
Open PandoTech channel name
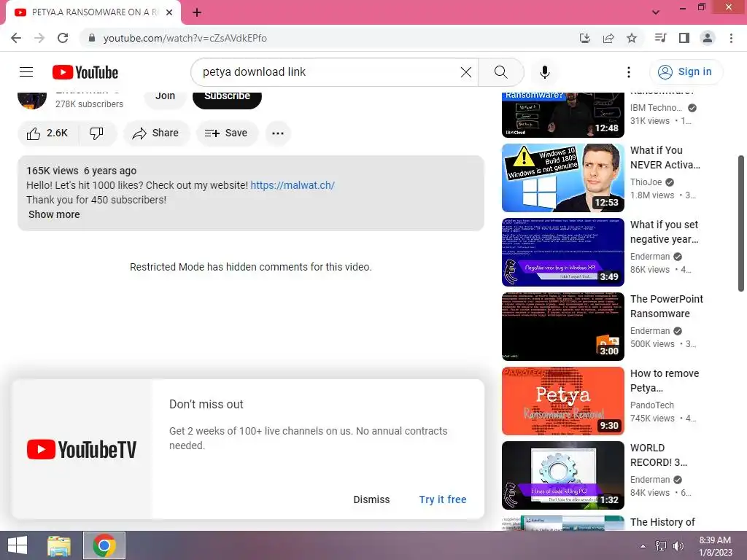tap(651, 405)
